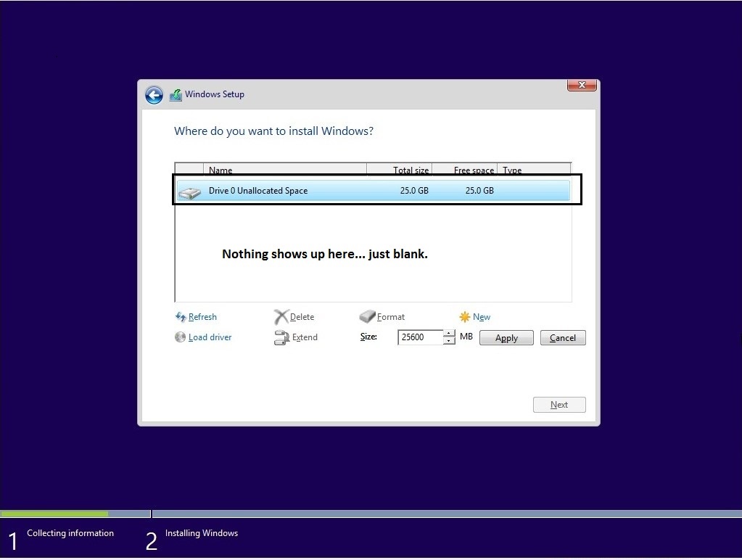Sort by the Name column header

click(x=285, y=170)
